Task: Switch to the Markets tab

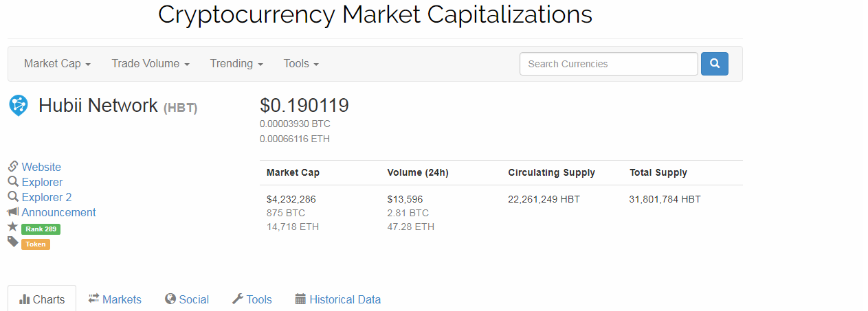Action: pos(115,299)
